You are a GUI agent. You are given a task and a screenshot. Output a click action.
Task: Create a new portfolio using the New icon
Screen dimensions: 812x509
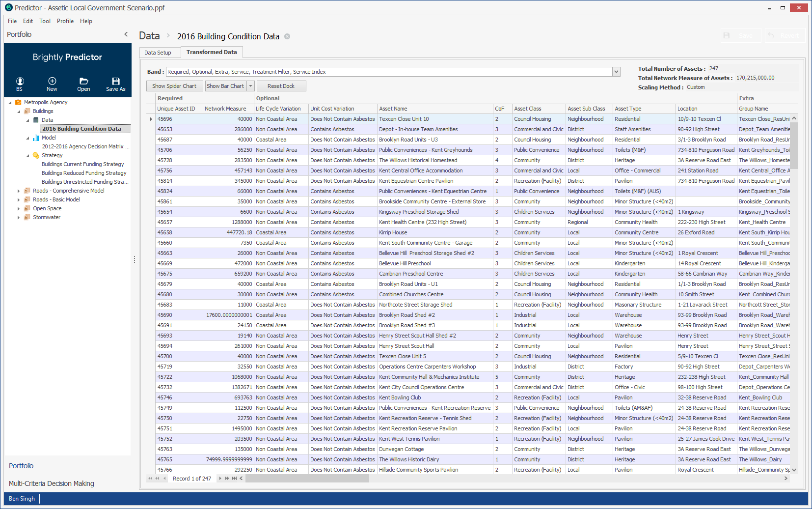[52, 84]
